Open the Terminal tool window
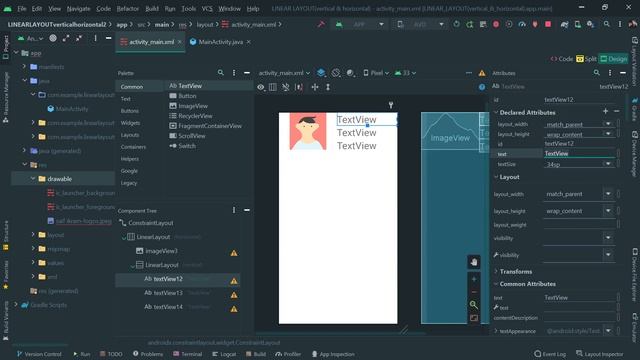 pyautogui.click(x=187, y=354)
